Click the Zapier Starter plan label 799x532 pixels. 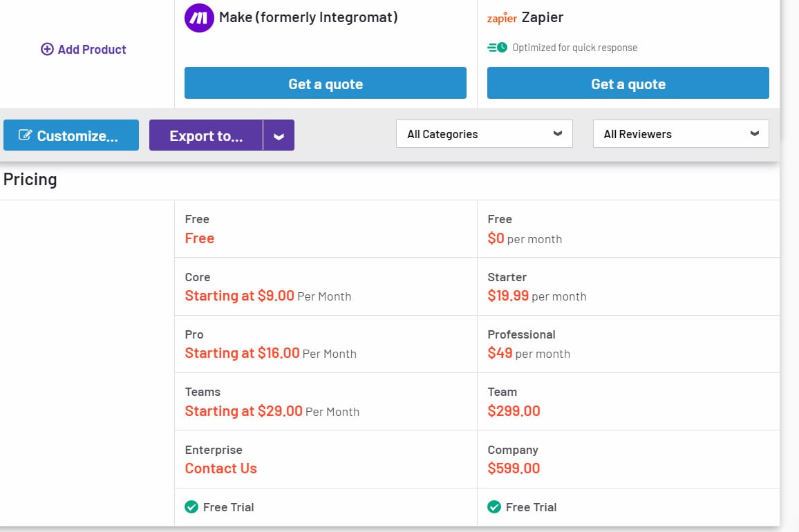(x=507, y=277)
